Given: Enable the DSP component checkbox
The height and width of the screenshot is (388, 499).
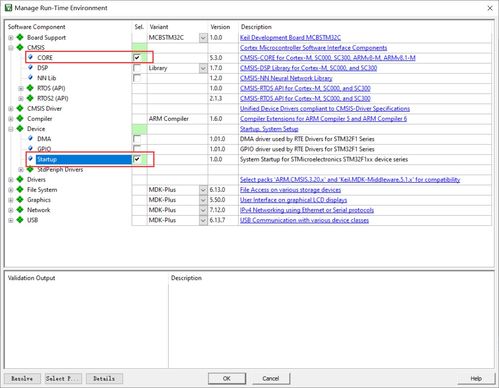Looking at the screenshot, I should pos(137,68).
